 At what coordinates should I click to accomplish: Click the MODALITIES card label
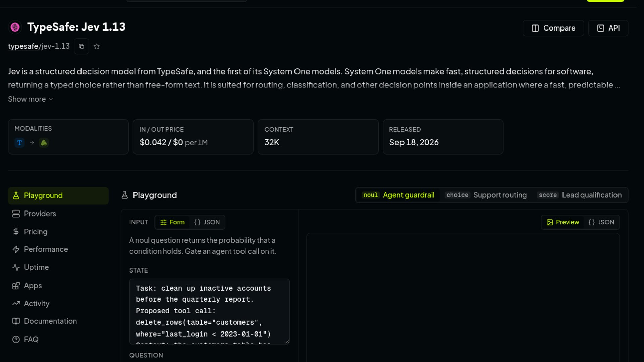click(33, 129)
